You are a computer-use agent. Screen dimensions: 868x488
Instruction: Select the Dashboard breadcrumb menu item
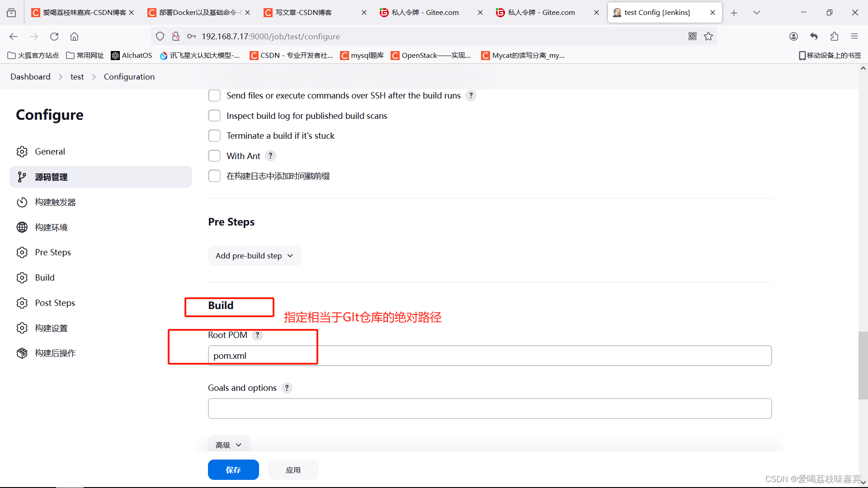pos(30,76)
